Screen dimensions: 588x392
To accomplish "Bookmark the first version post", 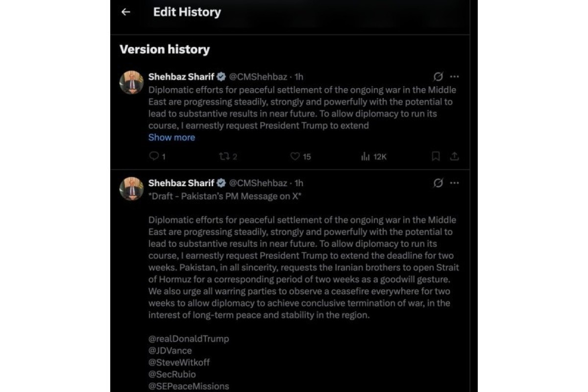I will [x=436, y=156].
